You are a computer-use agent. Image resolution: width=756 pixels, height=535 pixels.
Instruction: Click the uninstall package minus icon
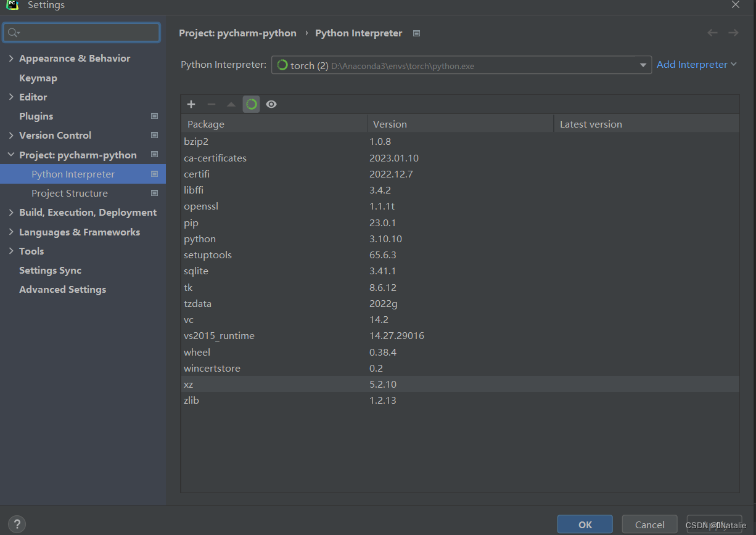click(x=211, y=104)
